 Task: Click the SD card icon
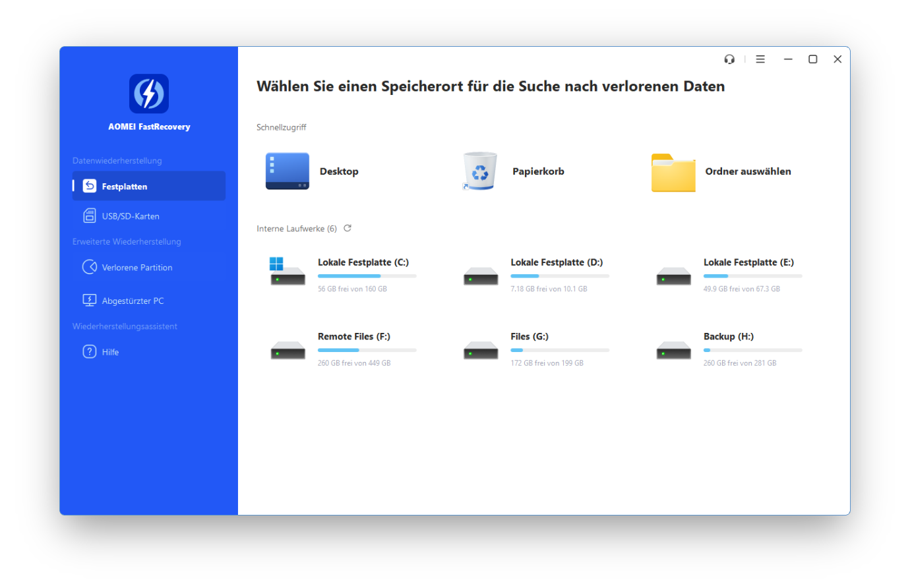pyautogui.click(x=90, y=216)
